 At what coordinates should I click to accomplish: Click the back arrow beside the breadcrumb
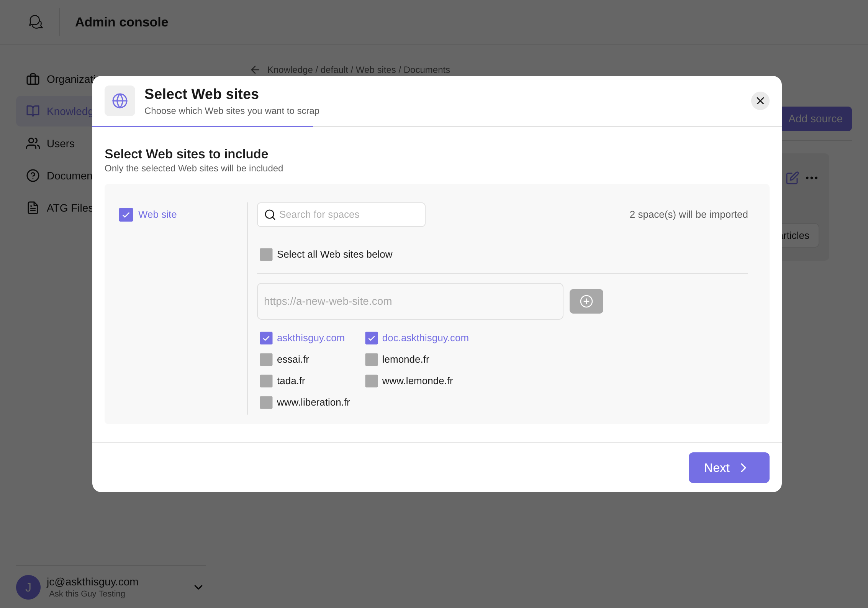tap(255, 69)
